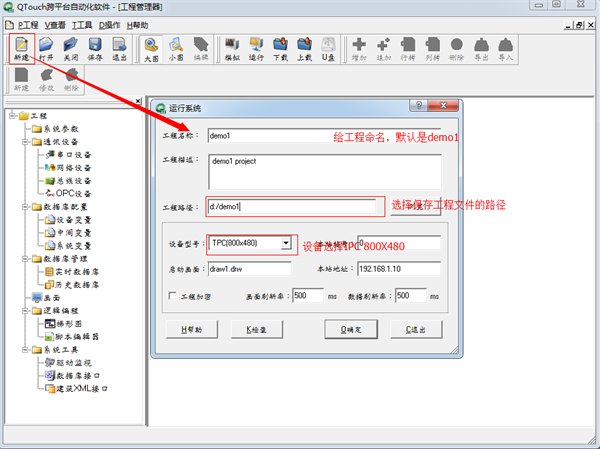Click the 上载 upload toolbar icon
The image size is (600, 449).
click(x=303, y=48)
